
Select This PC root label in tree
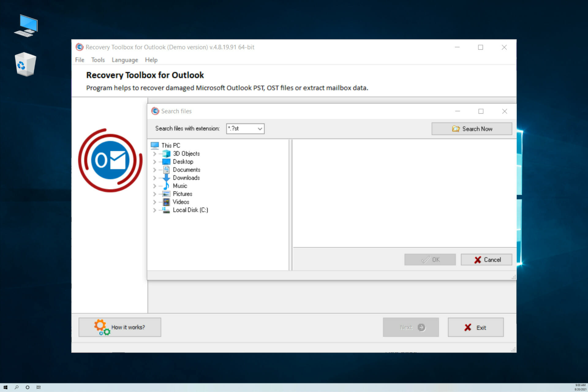tap(171, 145)
